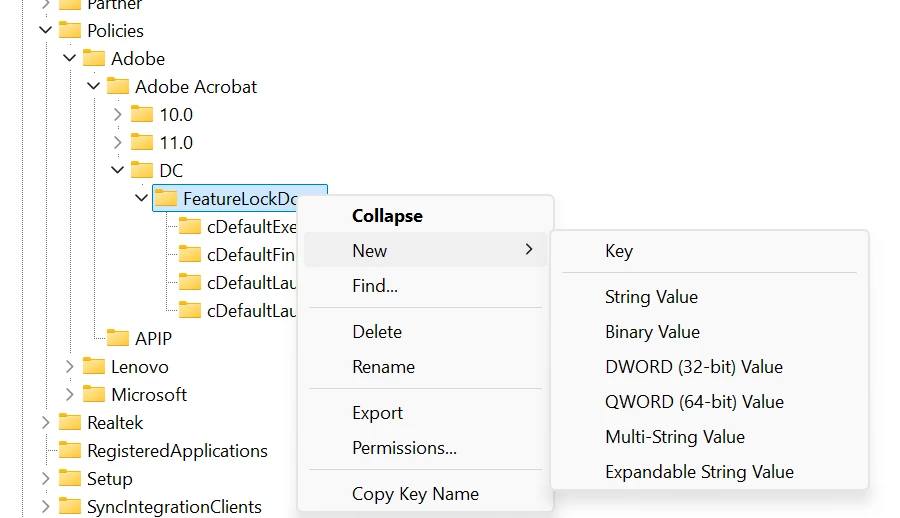Collapse the Policies tree node
This screenshot has height=518, width=900.
(45, 30)
